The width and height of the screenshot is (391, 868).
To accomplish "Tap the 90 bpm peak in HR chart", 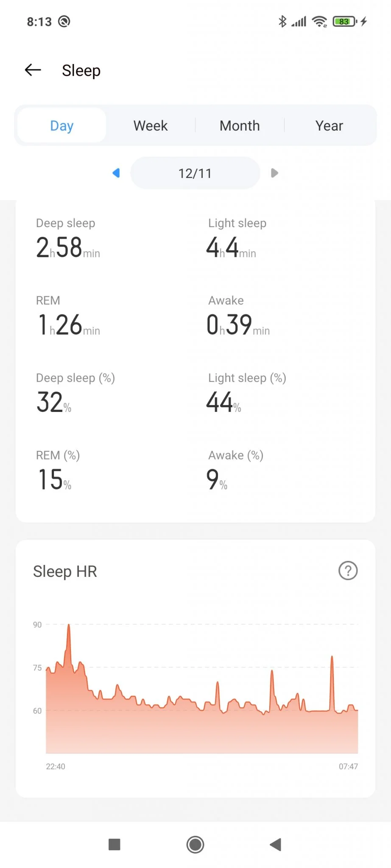I will point(69,625).
